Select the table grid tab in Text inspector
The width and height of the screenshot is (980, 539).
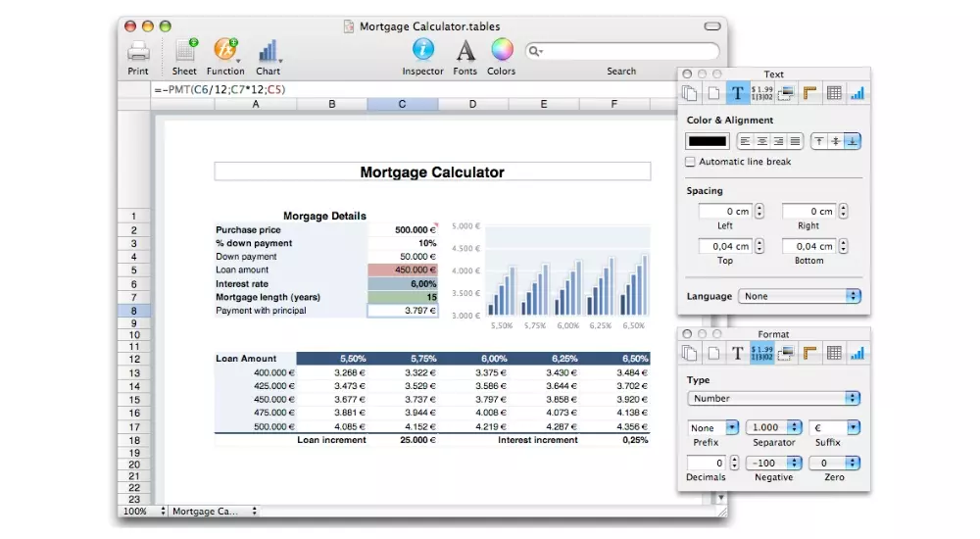834,94
